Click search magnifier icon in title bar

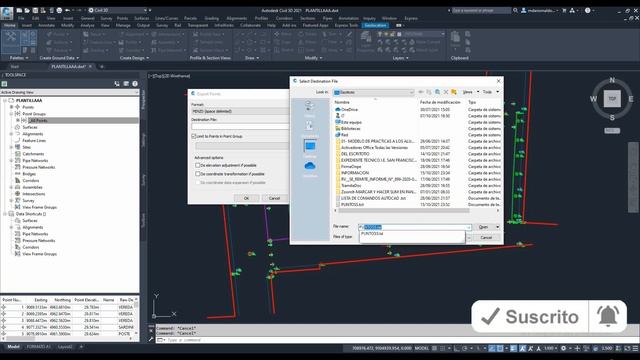(x=516, y=10)
